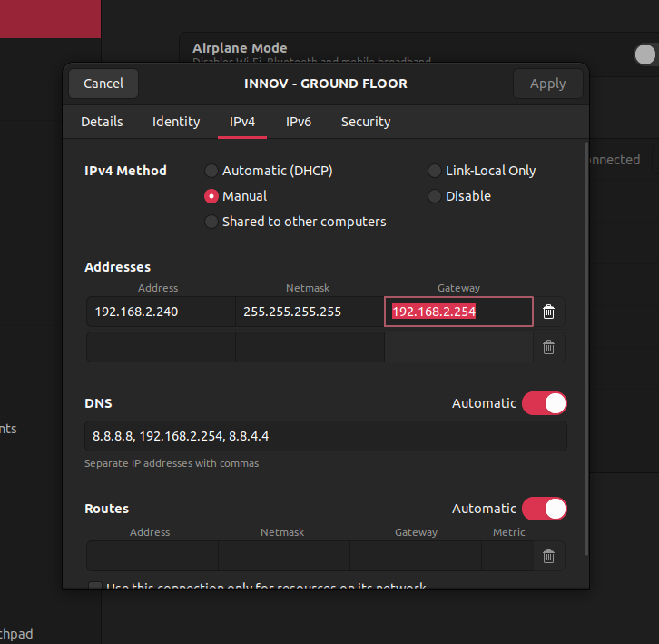Click the DNS servers input field
This screenshot has width=659, height=644.
click(326, 436)
